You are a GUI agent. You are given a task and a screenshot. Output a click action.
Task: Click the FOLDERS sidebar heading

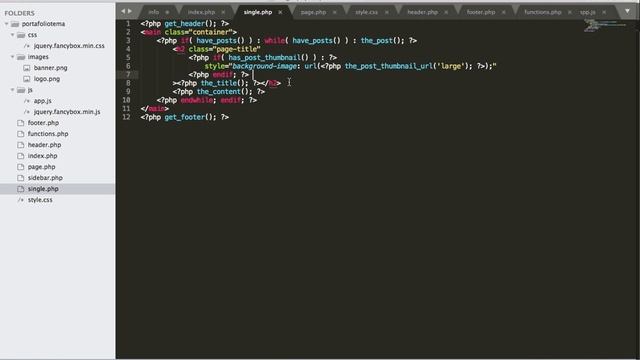(x=20, y=13)
